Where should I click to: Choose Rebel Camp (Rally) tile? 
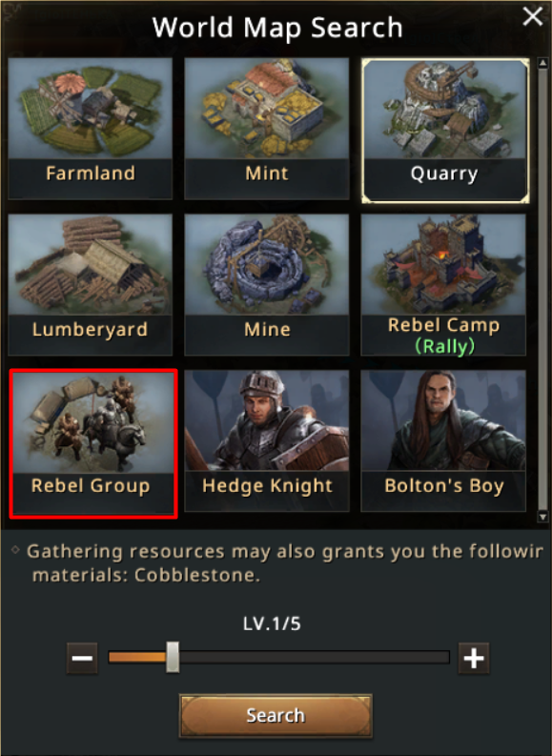[443, 284]
